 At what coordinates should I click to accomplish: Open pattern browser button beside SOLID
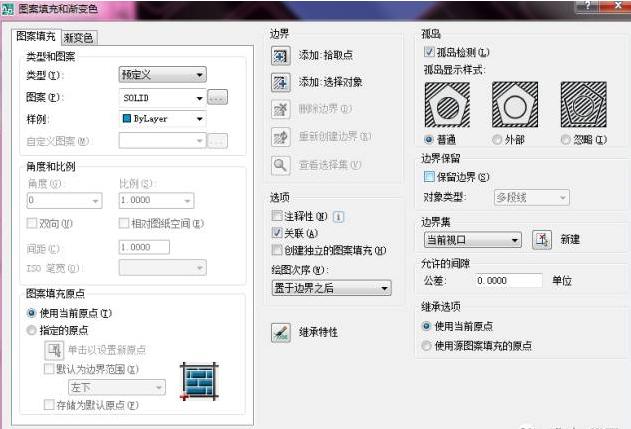[x=217, y=97]
